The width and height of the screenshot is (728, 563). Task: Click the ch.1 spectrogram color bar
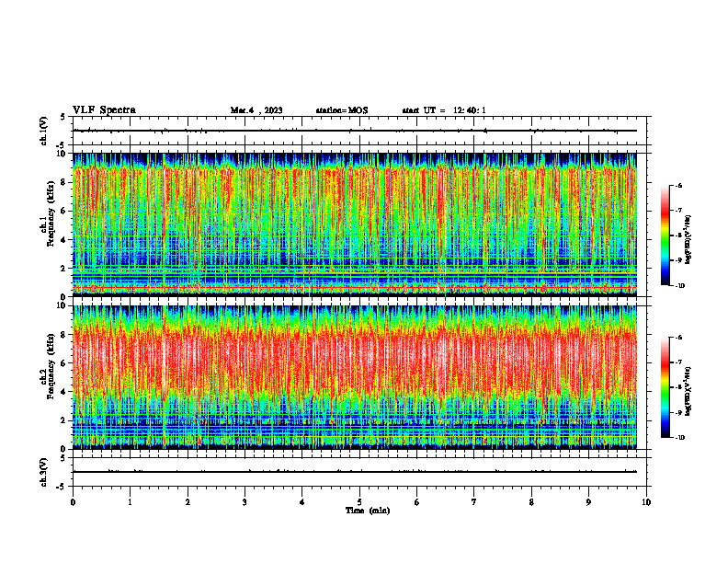coord(665,236)
